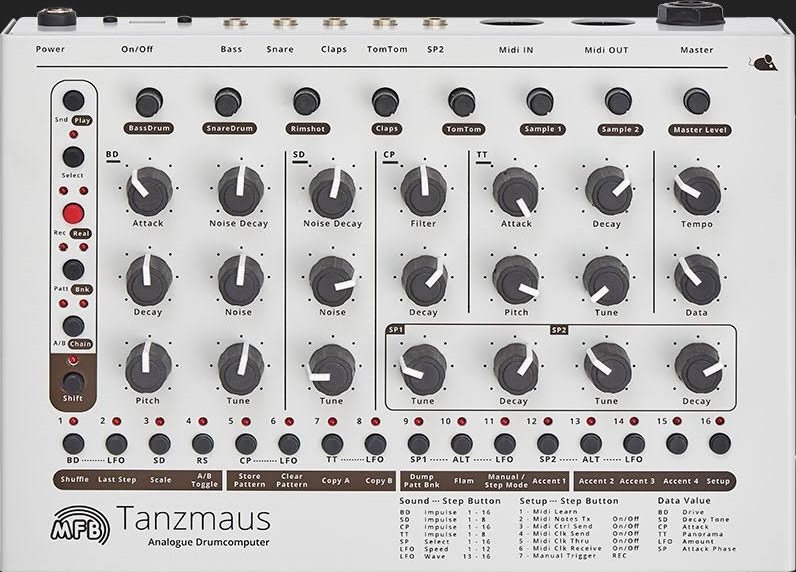Toggle step button 4 (RS)
This screenshot has width=796, height=572.
pyautogui.click(x=203, y=444)
